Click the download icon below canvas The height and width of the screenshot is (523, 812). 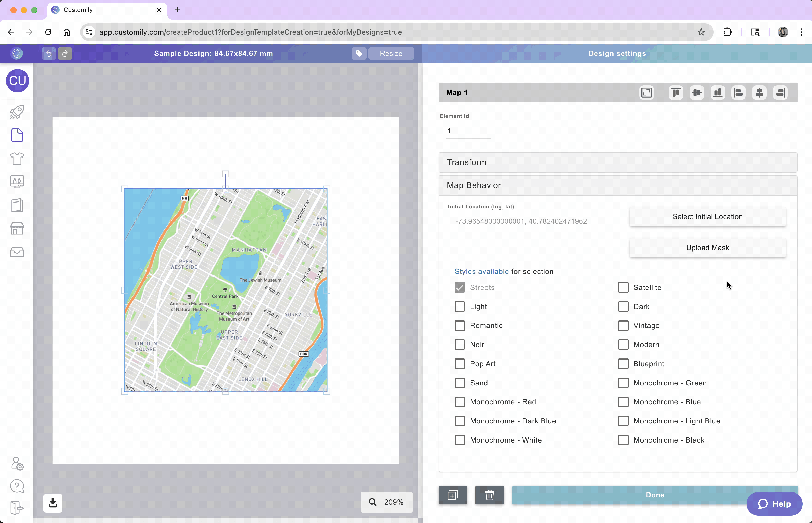point(53,503)
